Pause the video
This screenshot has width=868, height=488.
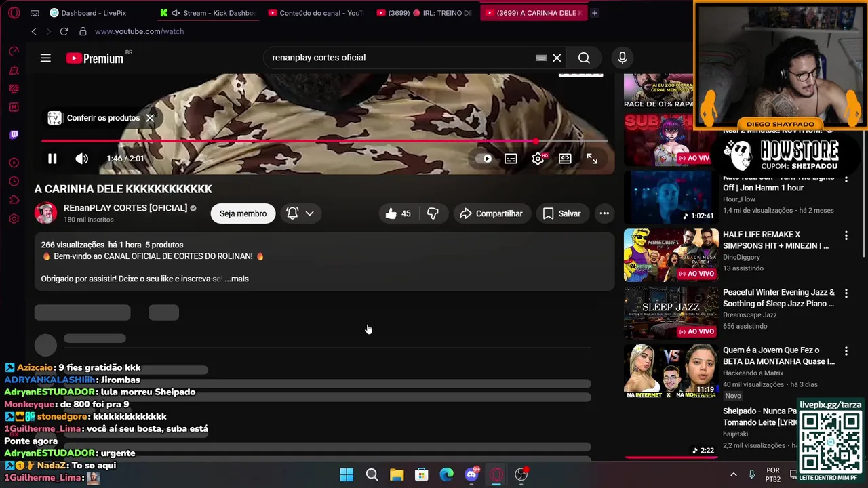coord(52,159)
